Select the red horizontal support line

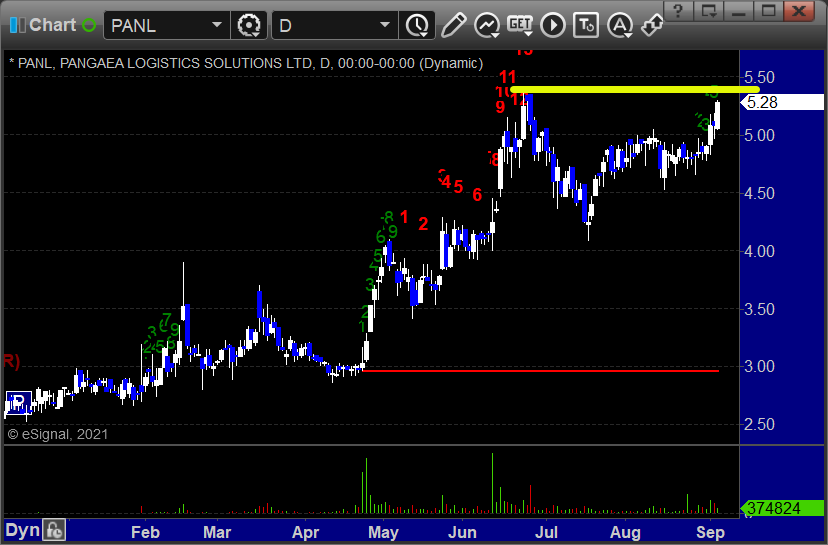[x=540, y=371]
